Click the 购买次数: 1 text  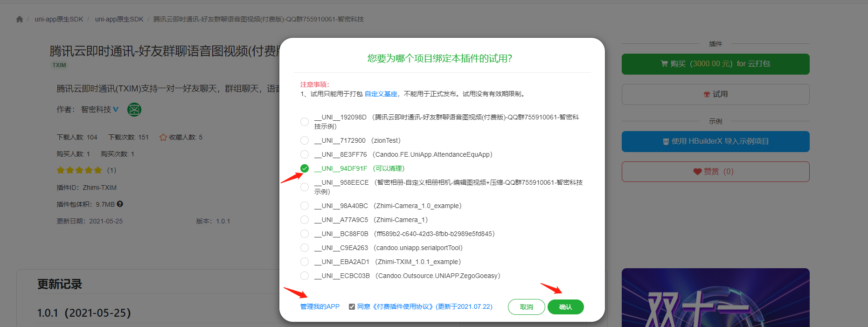[x=118, y=154]
